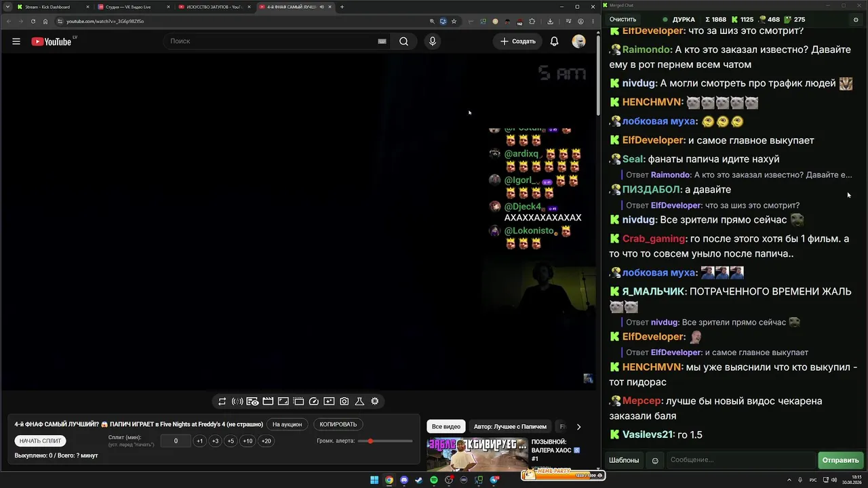Click the flask icon in overlay toolbar
Image resolution: width=868 pixels, height=488 pixels.
pyautogui.click(x=359, y=401)
